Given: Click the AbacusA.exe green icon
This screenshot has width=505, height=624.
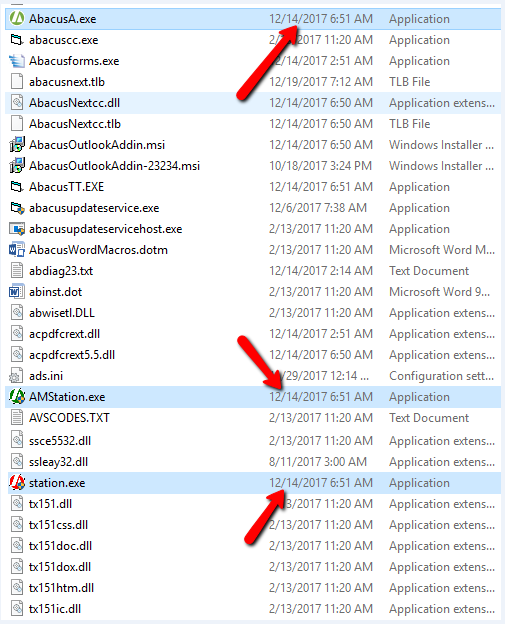Looking at the screenshot, I should click(x=17, y=18).
